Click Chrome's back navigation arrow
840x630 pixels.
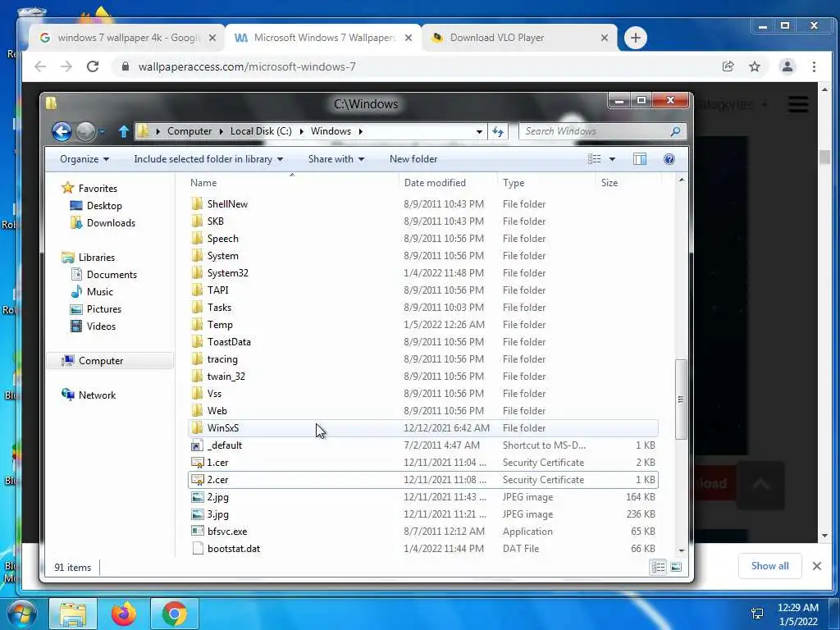coord(40,66)
